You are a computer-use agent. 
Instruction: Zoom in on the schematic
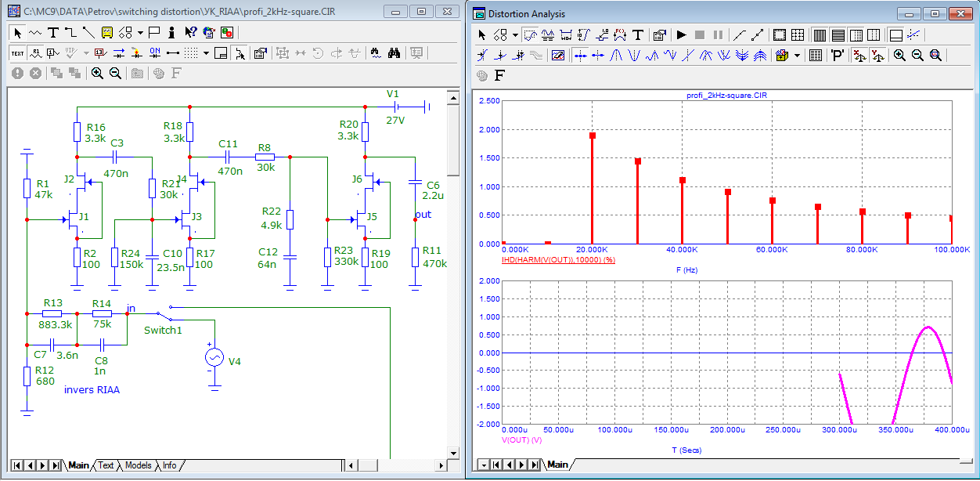[97, 73]
